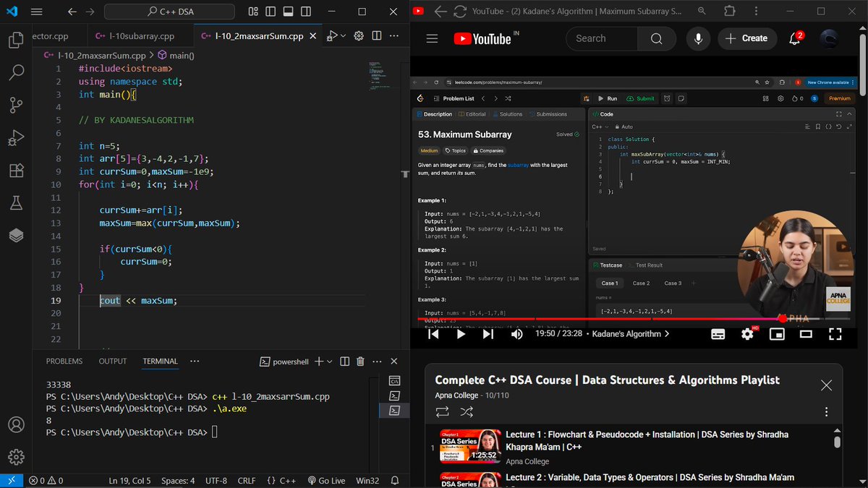Image resolution: width=868 pixels, height=488 pixels.
Task: Focus the YouTube Search field
Action: (x=602, y=38)
